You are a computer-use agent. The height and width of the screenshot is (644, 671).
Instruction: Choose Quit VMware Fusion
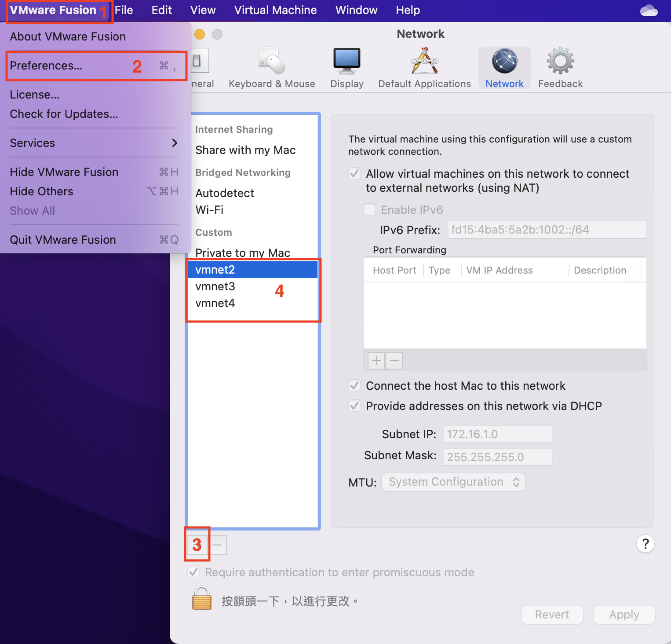point(94,240)
